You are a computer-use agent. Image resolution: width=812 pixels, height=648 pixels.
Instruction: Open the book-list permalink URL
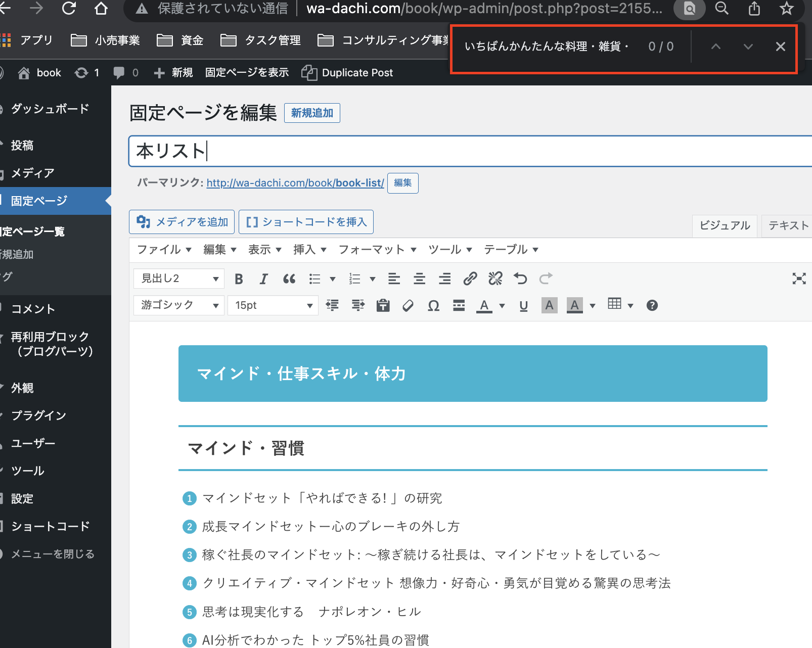click(x=295, y=183)
